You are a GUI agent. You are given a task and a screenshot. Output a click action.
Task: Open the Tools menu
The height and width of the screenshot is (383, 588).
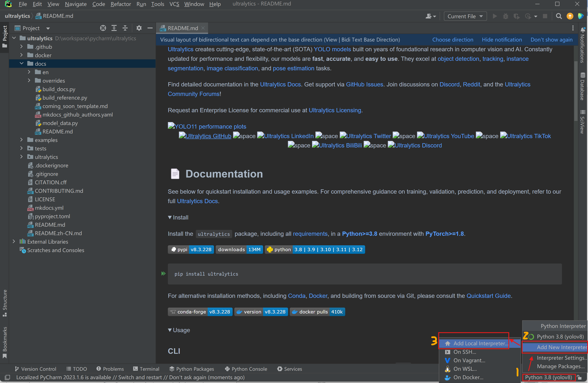click(158, 4)
